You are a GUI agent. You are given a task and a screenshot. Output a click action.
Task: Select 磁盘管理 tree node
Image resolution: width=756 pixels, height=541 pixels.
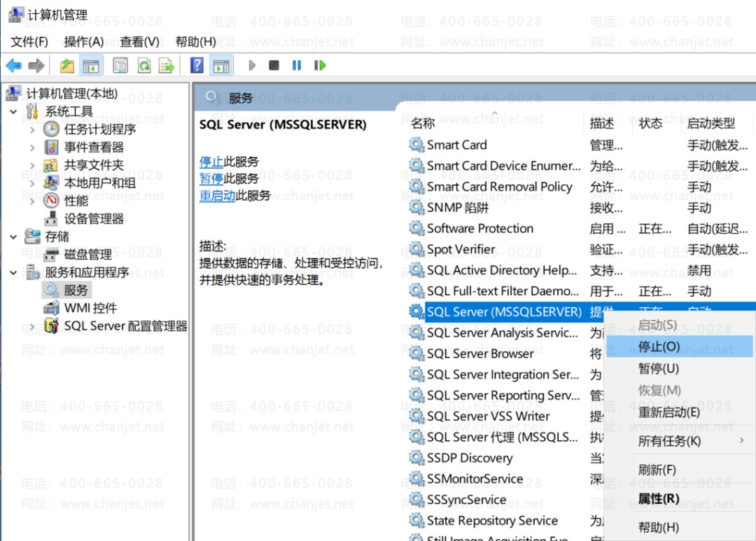pos(87,254)
